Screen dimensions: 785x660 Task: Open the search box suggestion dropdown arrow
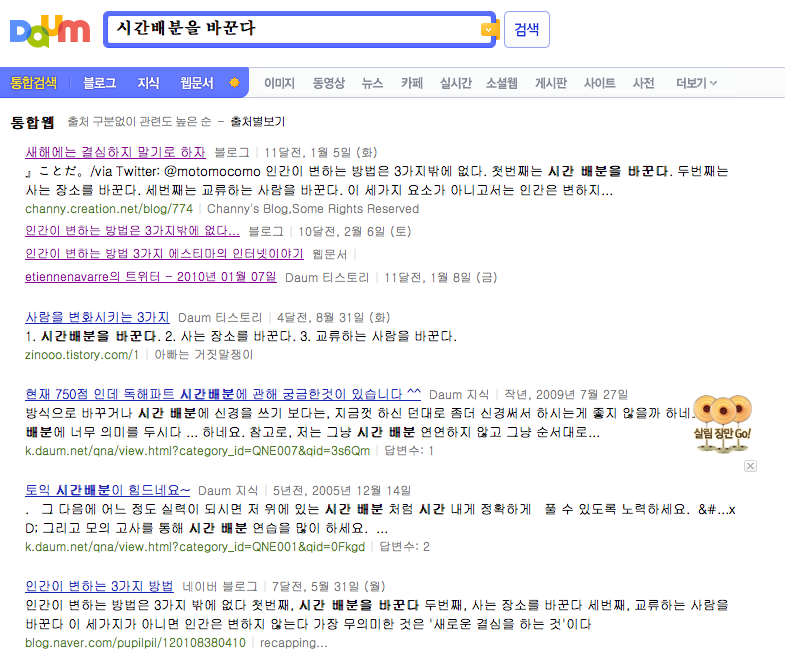point(487,30)
